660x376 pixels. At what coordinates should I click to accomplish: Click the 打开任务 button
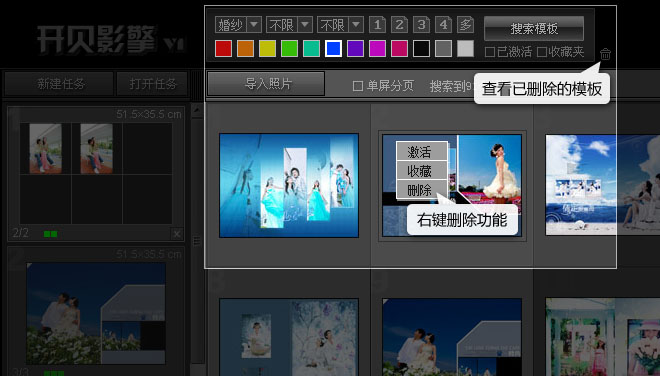point(152,84)
